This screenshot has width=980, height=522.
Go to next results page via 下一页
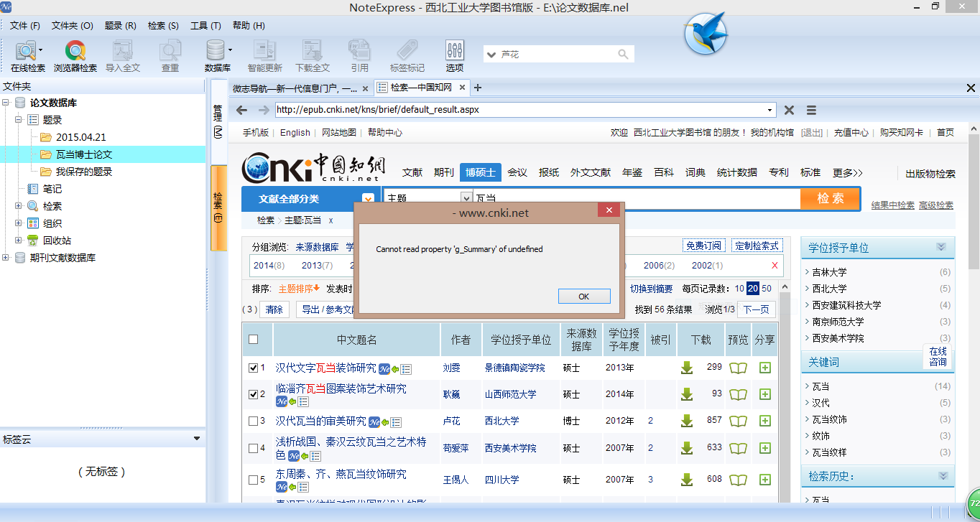tap(756, 309)
